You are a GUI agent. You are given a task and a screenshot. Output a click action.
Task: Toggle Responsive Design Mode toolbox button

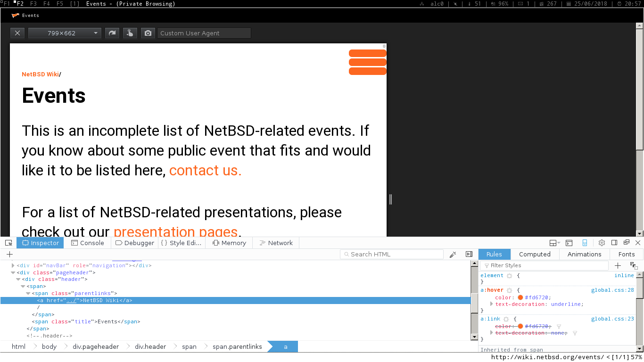pyautogui.click(x=585, y=243)
